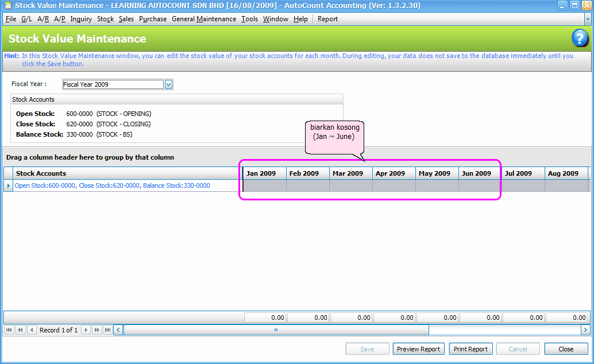594x364 pixels.
Task: Go to last record navigator icon
Action: [x=107, y=330]
